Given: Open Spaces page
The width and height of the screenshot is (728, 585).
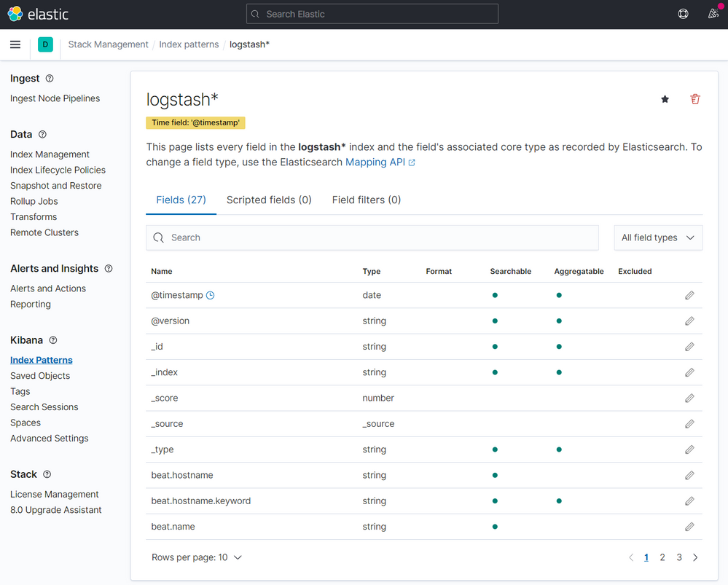Looking at the screenshot, I should tap(26, 423).
